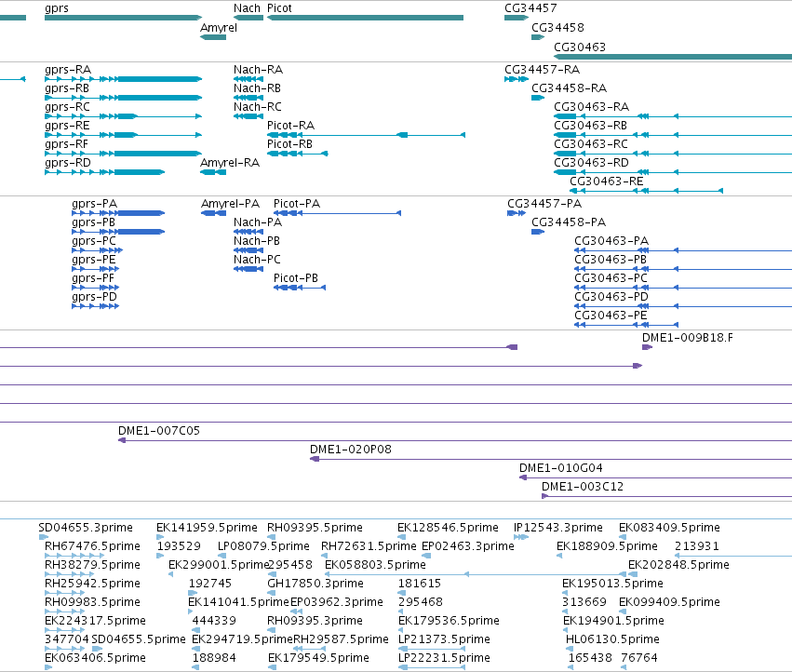Select EST RH67476.5prime label
The image size is (792, 672).
point(92,546)
